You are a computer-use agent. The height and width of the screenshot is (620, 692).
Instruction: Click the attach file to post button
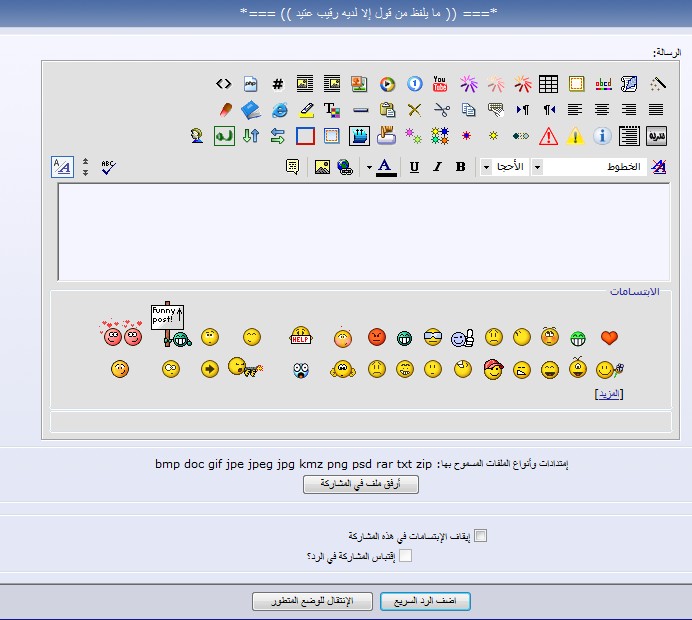[361, 484]
